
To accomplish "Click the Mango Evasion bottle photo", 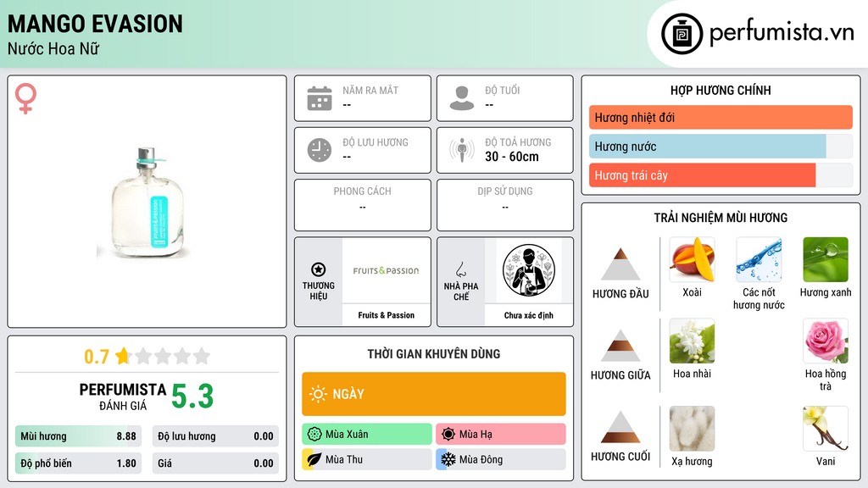I will point(147,202).
